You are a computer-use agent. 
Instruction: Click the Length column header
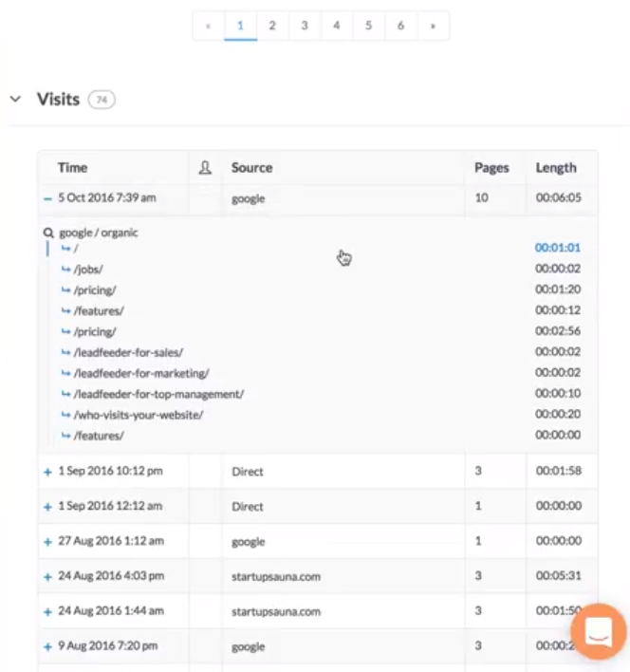pyautogui.click(x=555, y=168)
